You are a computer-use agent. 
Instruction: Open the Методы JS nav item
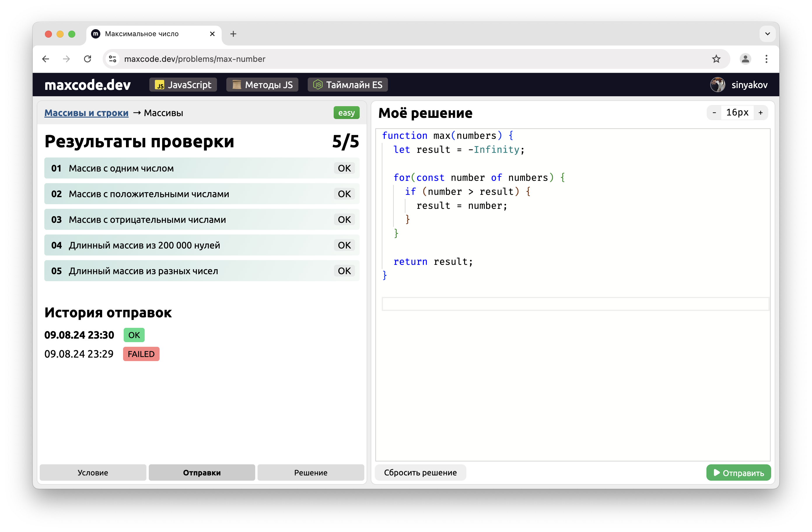(262, 85)
